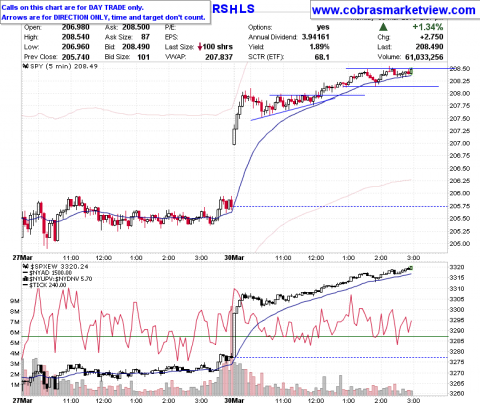Image resolution: width=480 pixels, height=406 pixels.
Task: Click the Annual Dividend value 3.94161
Action: click(x=316, y=37)
